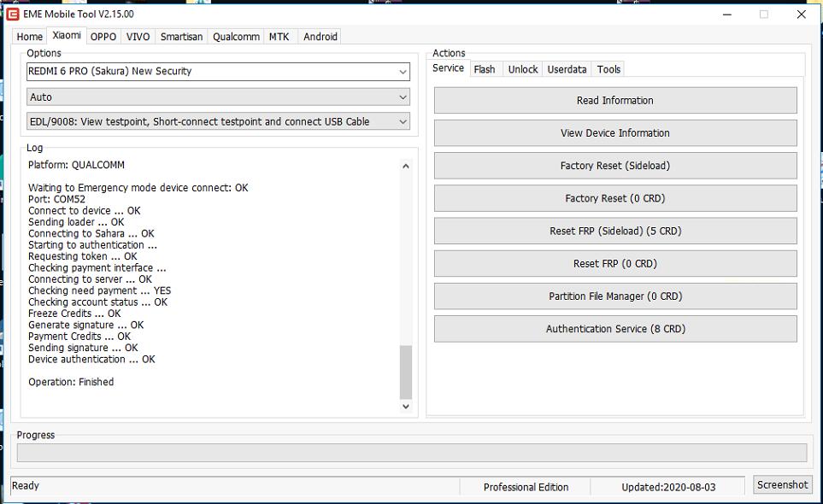Click 'Freeze Credits ... OK' log line
The image size is (823, 504).
(74, 314)
